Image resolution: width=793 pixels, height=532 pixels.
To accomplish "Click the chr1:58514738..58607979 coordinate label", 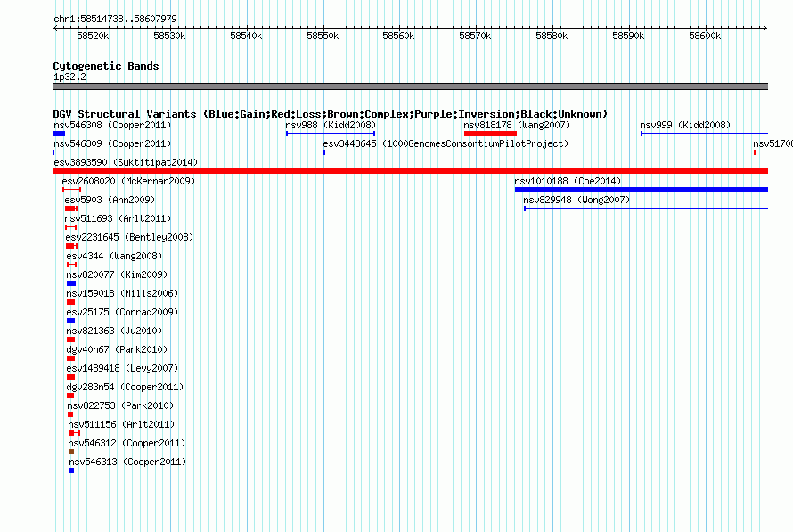I will tap(115, 20).
